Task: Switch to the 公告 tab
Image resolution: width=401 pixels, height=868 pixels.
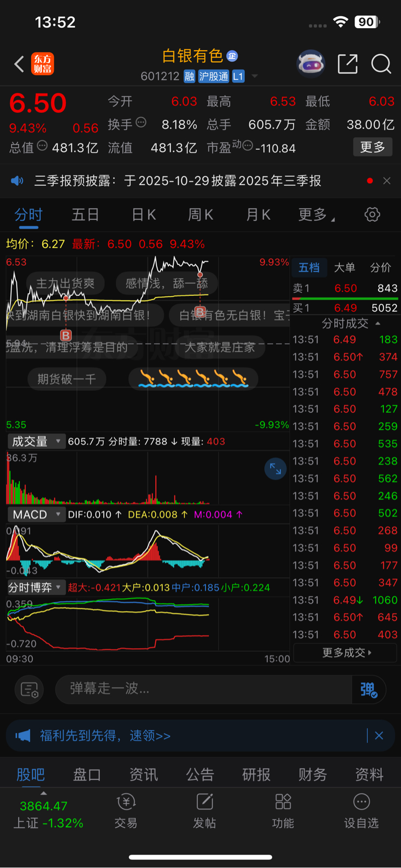Action: [x=200, y=775]
